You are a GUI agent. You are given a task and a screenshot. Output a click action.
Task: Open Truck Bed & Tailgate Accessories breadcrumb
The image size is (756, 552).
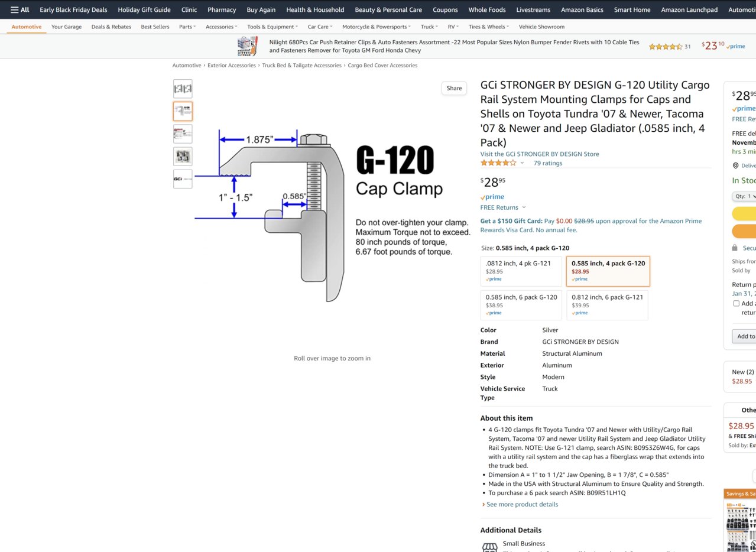click(302, 66)
